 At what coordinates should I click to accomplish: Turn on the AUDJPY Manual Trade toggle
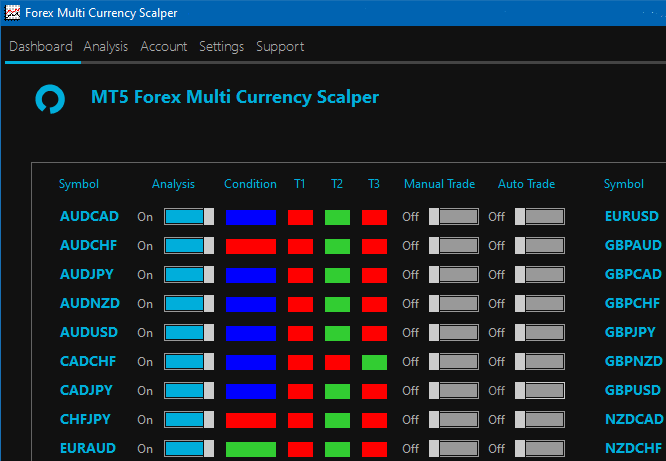(x=454, y=274)
